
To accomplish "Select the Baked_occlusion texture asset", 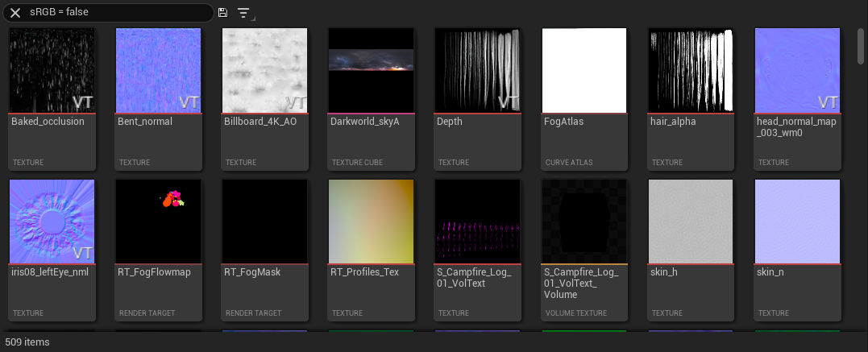I will point(52,71).
